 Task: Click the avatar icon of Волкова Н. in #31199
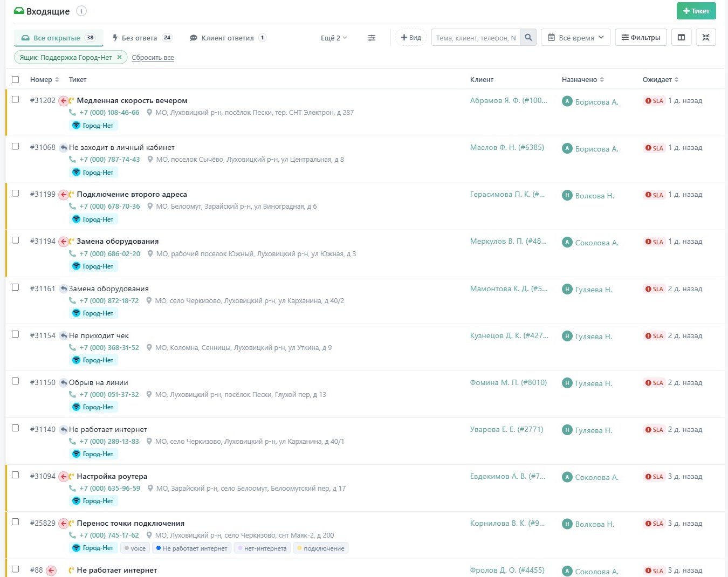(x=567, y=195)
